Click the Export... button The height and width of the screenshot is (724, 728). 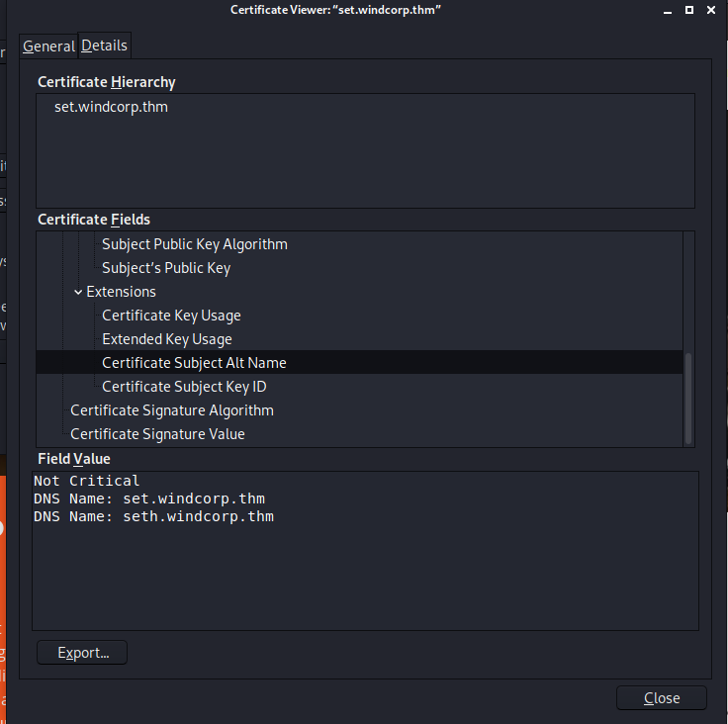pos(82,653)
